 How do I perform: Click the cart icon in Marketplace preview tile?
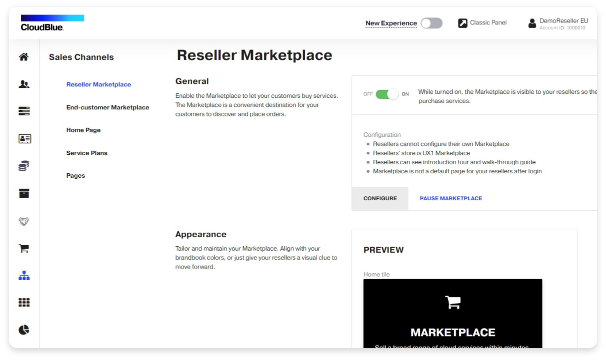point(453,302)
